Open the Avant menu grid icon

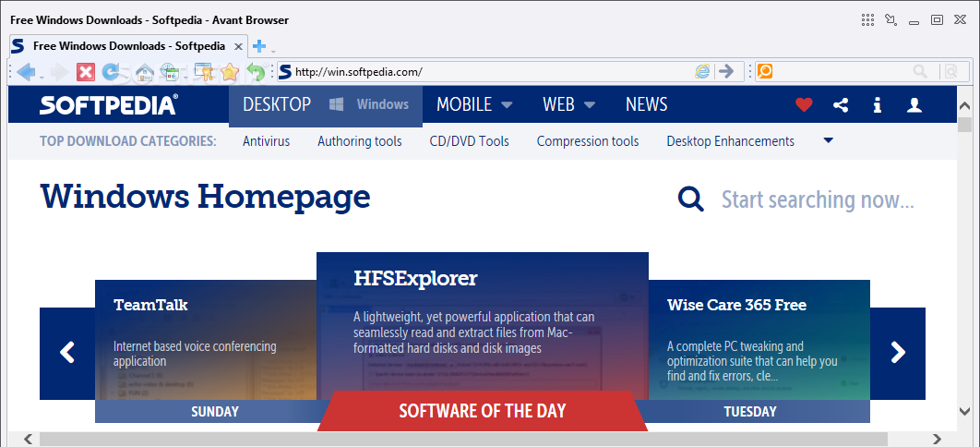867,19
